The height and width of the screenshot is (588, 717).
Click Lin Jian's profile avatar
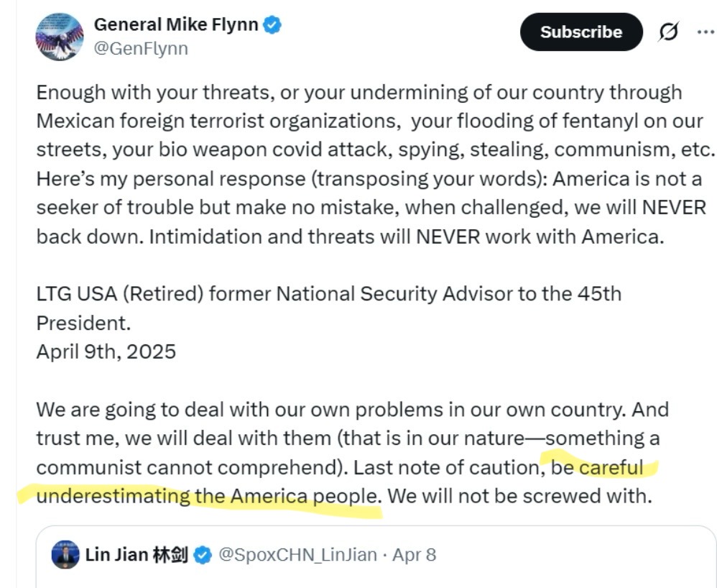(x=65, y=555)
